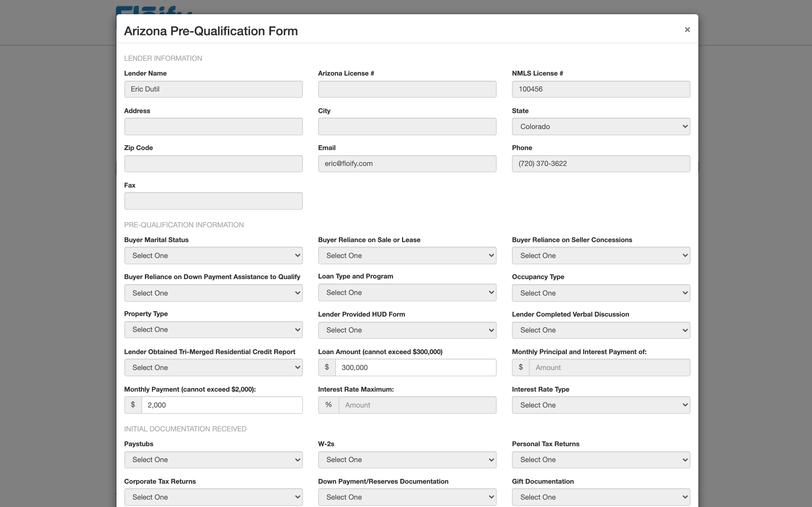Expand the Lender Completed Verbal Discussion dropdown

(x=601, y=330)
